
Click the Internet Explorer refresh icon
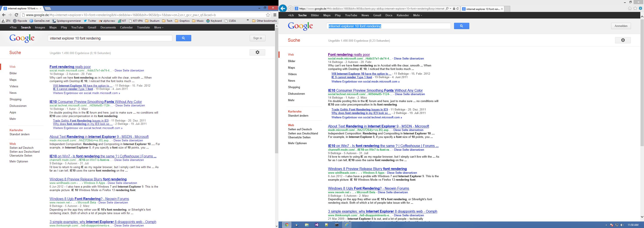pos(458,9)
